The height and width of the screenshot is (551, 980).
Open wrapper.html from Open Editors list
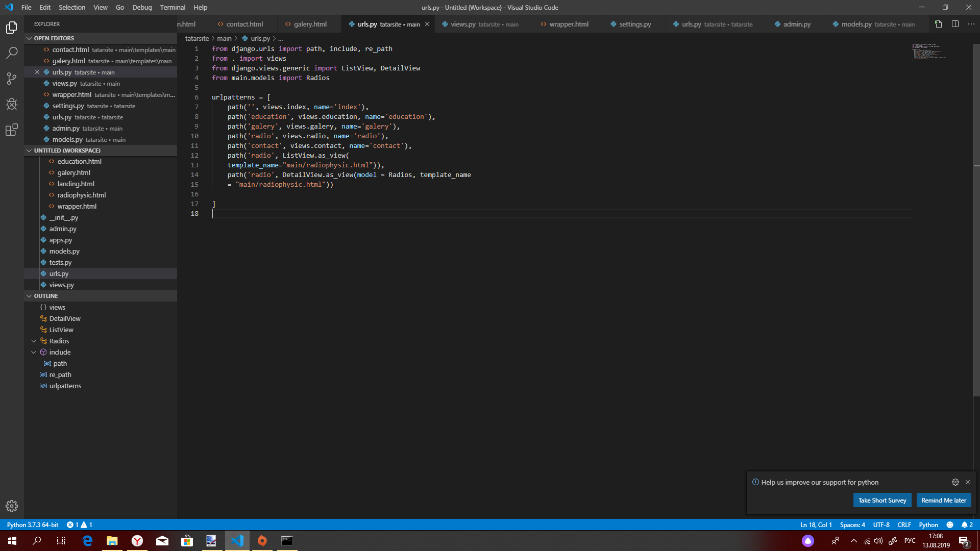100,94
